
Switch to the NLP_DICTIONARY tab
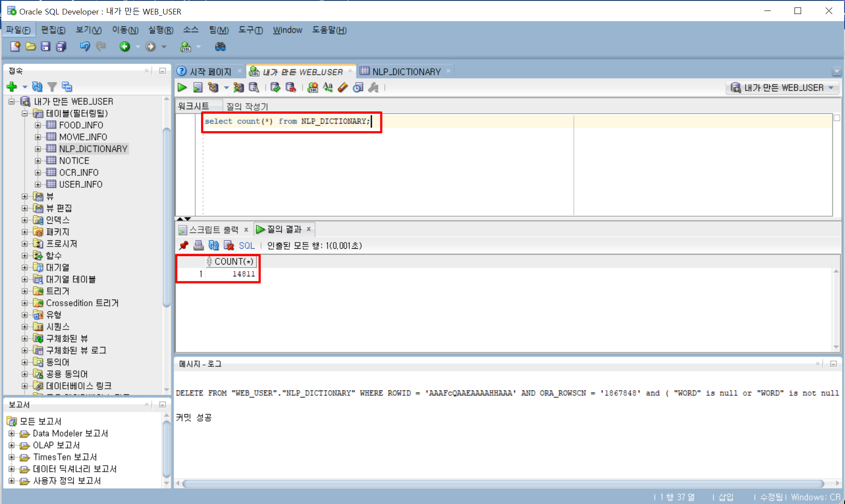(406, 71)
